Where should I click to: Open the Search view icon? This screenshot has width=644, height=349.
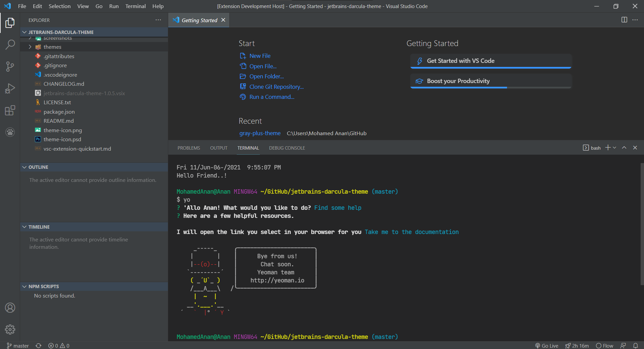pos(10,44)
